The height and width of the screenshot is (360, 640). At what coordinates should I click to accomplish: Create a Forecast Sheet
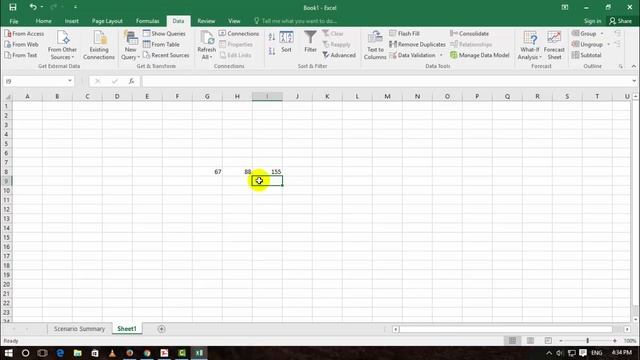(554, 45)
